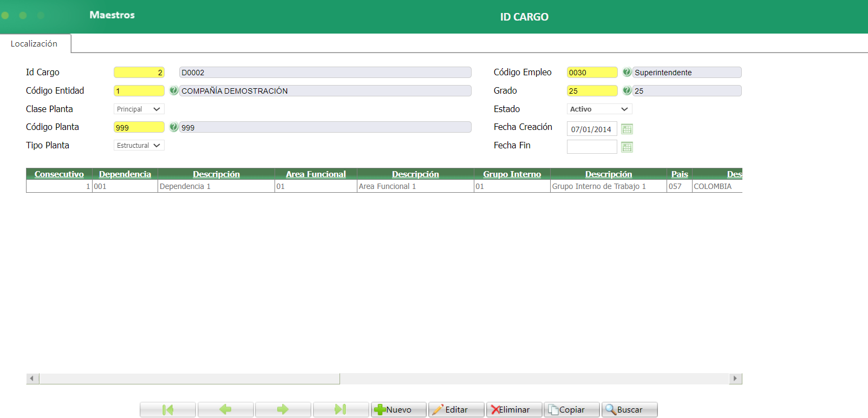Screen dimensions: 868x418
Task: Open help lookup for Código Entidad
Action: click(x=173, y=90)
